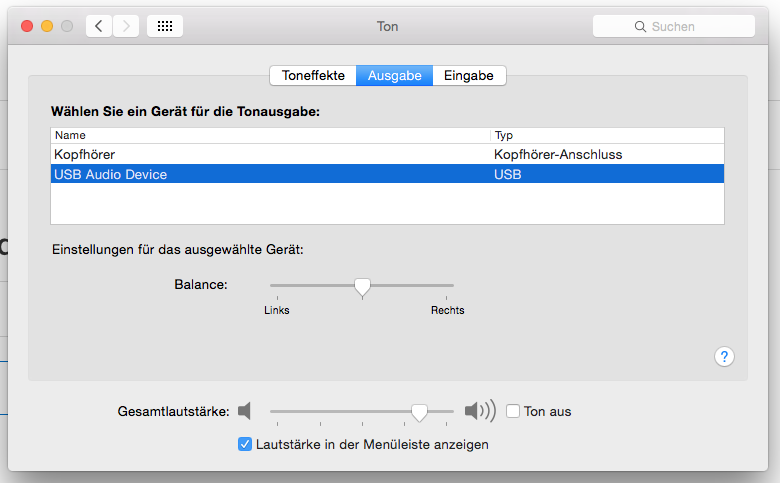Viewport: 780px width, 483px height.
Task: Click the forward navigation arrow
Action: (x=126, y=26)
